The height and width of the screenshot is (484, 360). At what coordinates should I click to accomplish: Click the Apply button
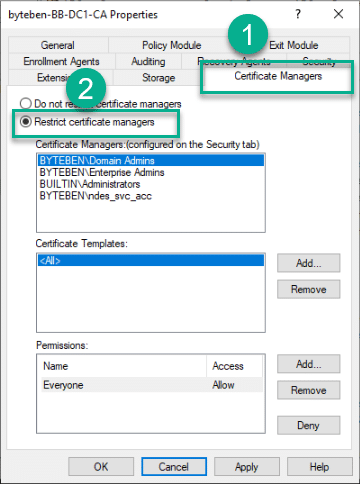tap(247, 467)
